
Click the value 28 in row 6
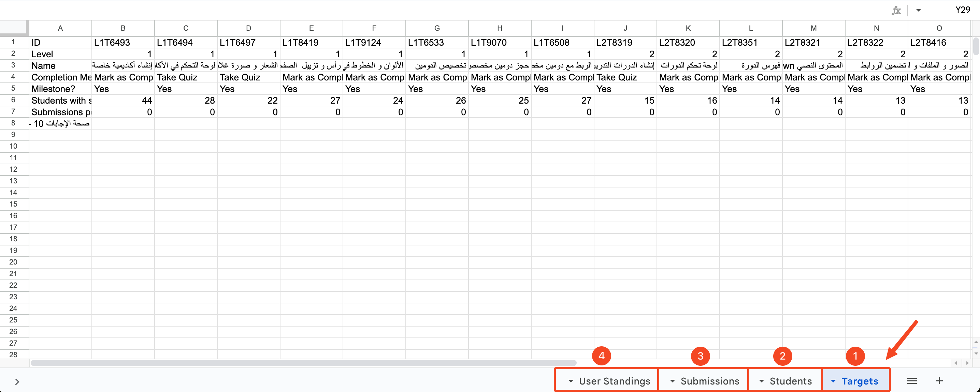(x=186, y=100)
